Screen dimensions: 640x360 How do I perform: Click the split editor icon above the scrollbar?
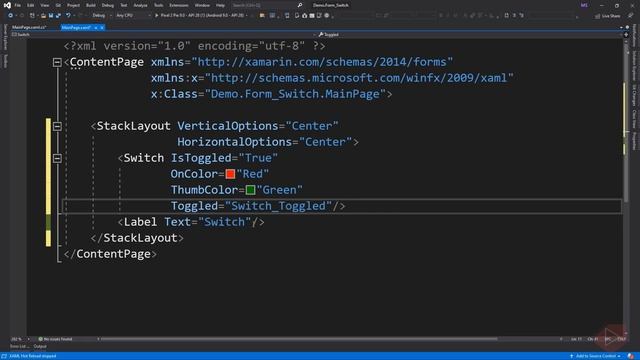pyautogui.click(x=626, y=35)
